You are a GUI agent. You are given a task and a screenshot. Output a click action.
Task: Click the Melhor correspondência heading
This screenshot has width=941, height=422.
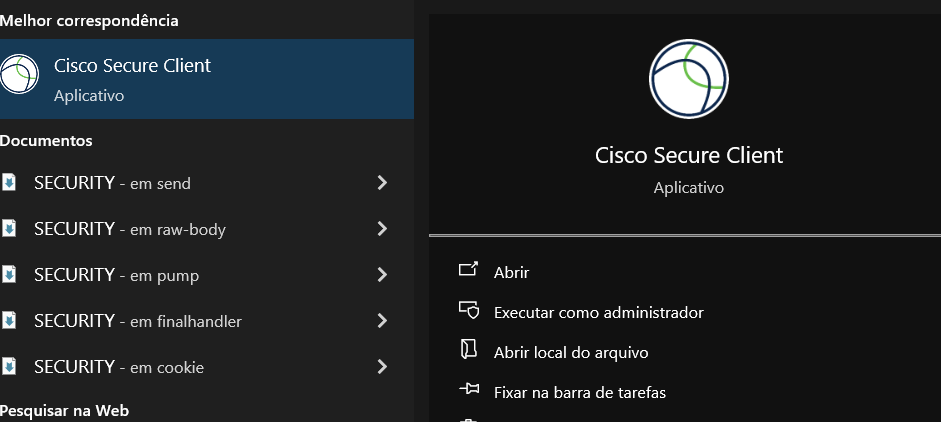click(x=89, y=20)
